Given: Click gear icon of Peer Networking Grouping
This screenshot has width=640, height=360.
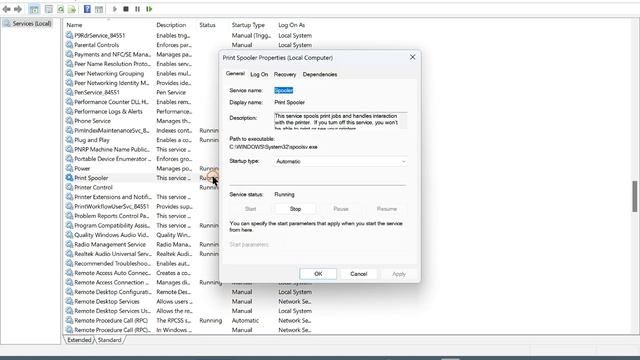Looking at the screenshot, I should pyautogui.click(x=69, y=73).
